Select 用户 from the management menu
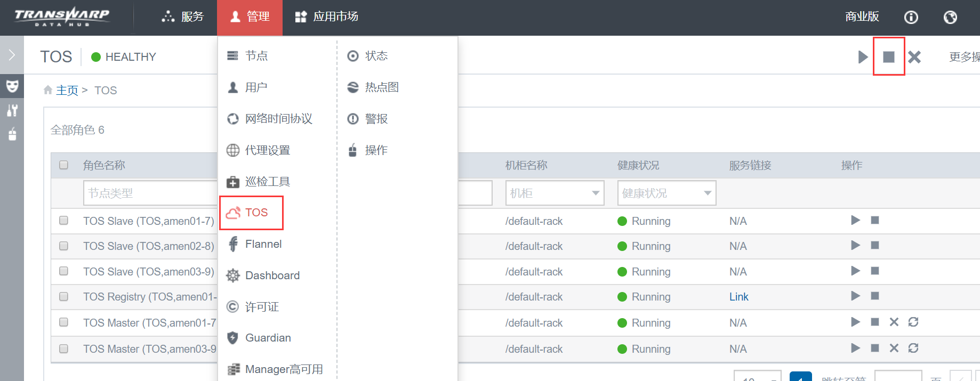980x381 pixels. pyautogui.click(x=247, y=87)
